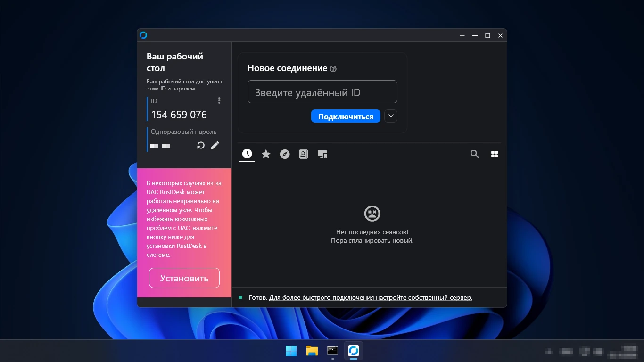Switch to the recent sessions clock tab
The width and height of the screenshot is (644, 362).
tap(247, 154)
